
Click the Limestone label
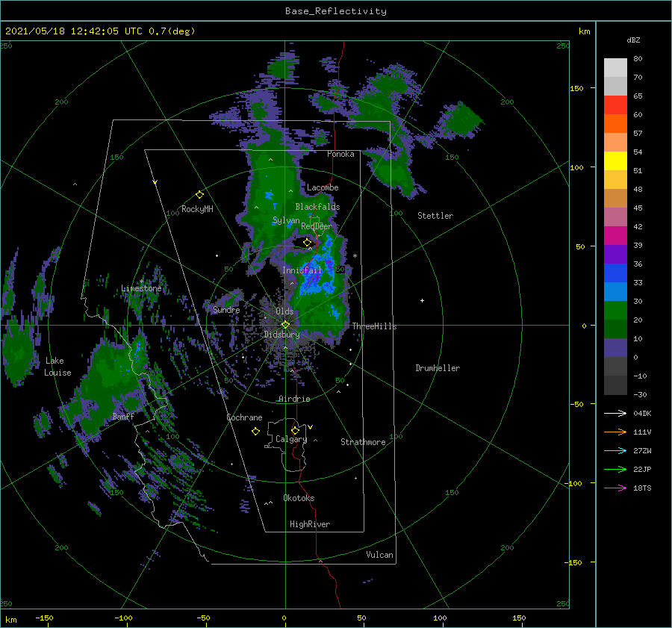tap(141, 288)
